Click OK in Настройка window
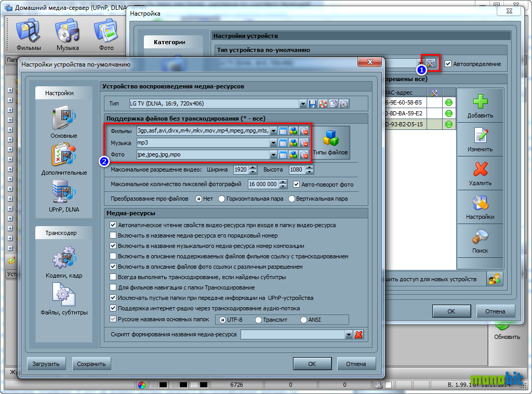Viewport: 532px width, 394px height. pyautogui.click(x=451, y=311)
